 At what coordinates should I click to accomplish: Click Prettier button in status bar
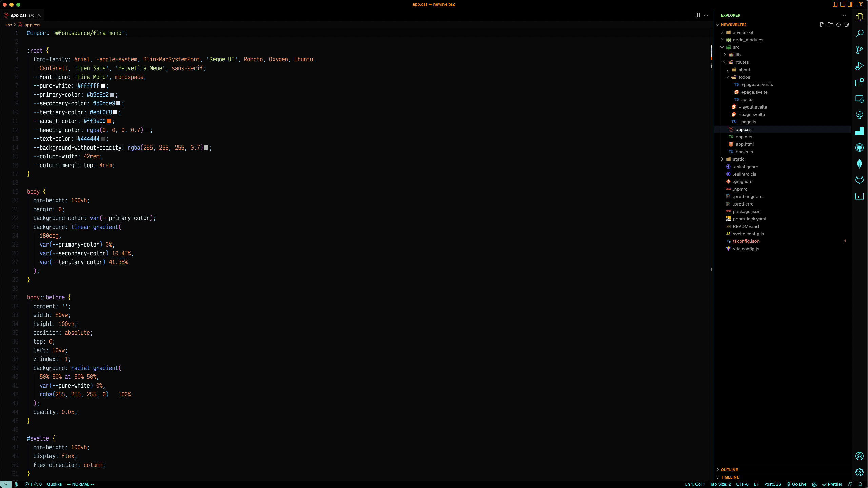[832, 484]
